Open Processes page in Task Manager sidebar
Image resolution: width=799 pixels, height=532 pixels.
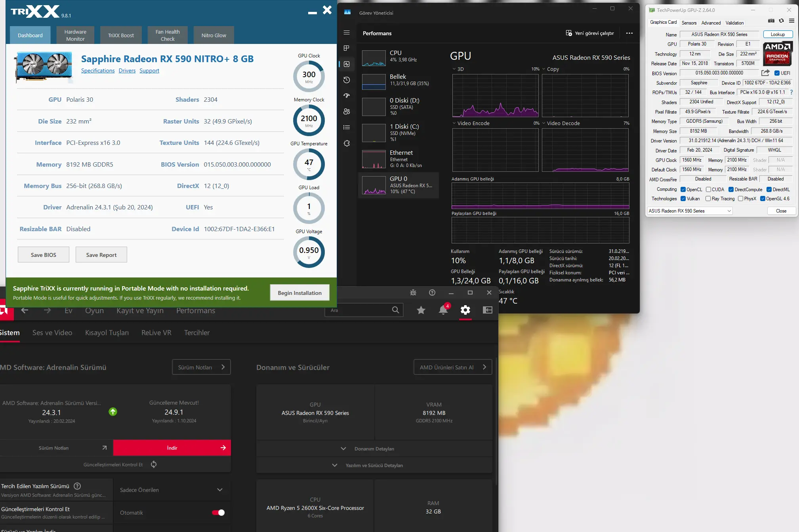(347, 48)
